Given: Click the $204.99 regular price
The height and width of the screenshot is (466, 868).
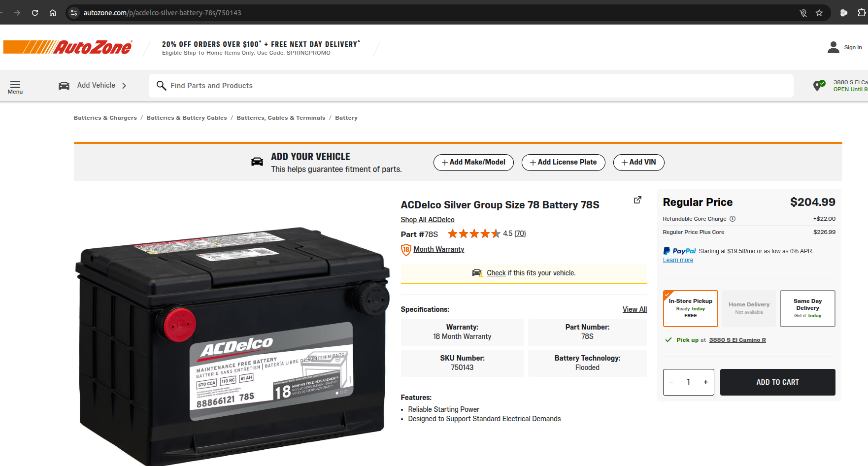Looking at the screenshot, I should point(813,202).
